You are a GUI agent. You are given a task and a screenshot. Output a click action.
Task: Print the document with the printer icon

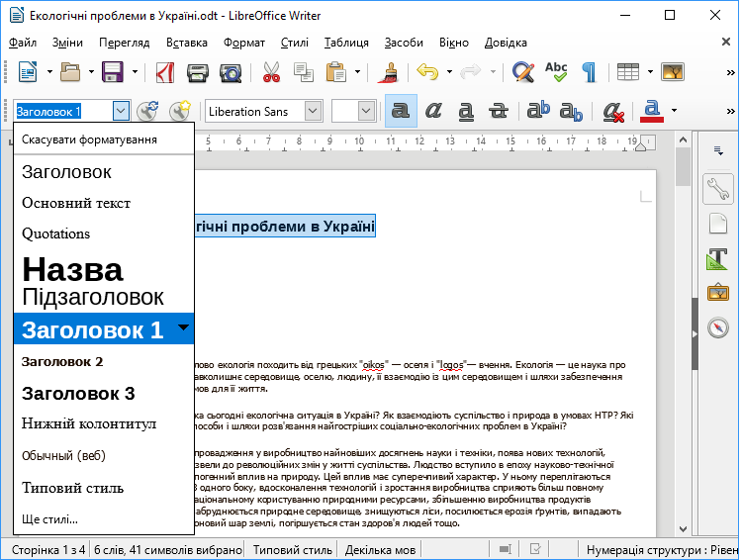(x=197, y=72)
